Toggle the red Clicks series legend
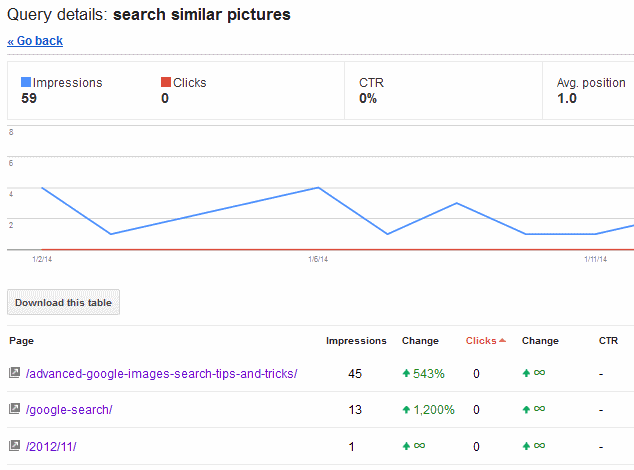 coord(184,83)
